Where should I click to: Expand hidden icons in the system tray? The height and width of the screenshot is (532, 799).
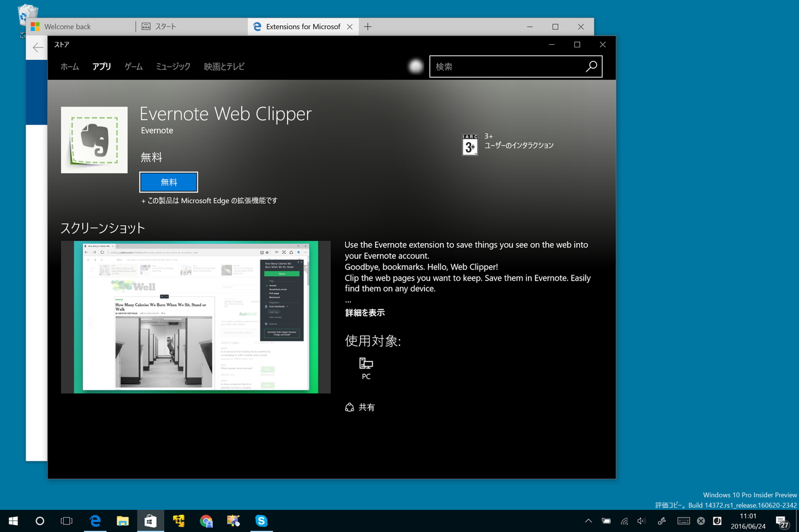click(x=587, y=521)
